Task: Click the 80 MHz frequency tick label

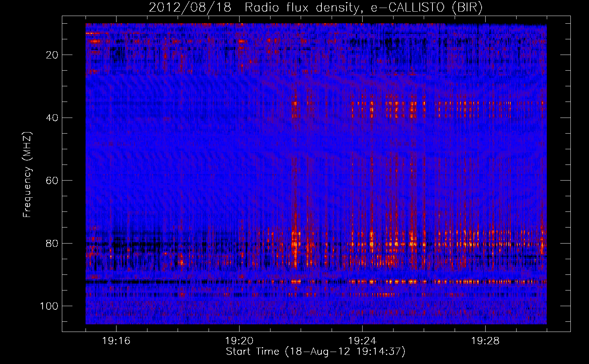Action: pyautogui.click(x=52, y=244)
